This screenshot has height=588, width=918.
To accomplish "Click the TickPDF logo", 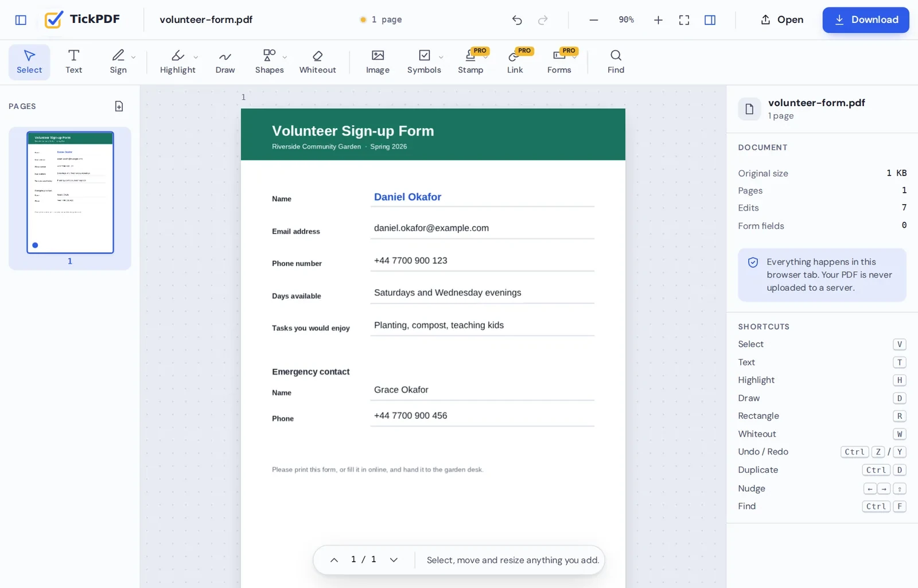I will click(x=82, y=20).
